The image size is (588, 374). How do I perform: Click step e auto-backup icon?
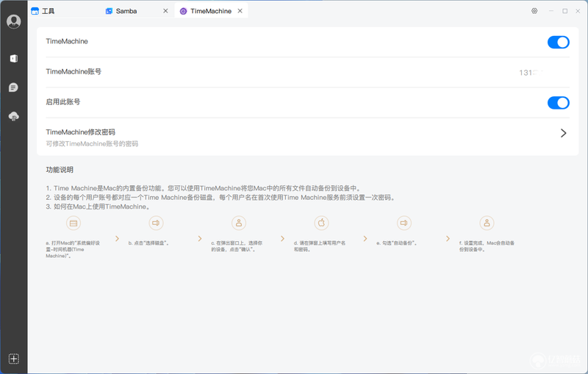click(404, 223)
